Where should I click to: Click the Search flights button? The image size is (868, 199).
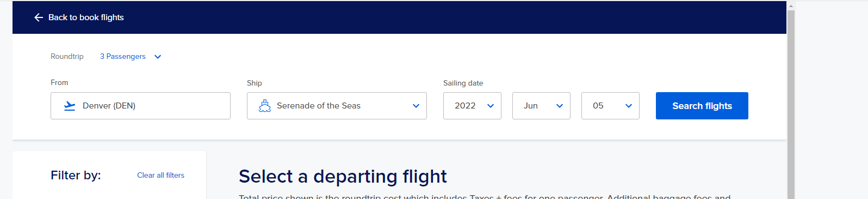click(x=702, y=106)
